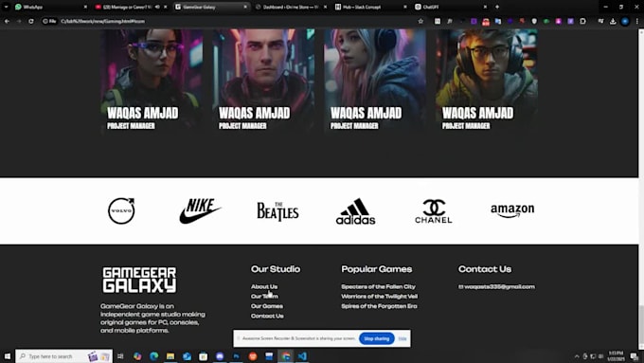Click the gmail contact email address
Viewport: 644px width, 363px height.
(499, 286)
